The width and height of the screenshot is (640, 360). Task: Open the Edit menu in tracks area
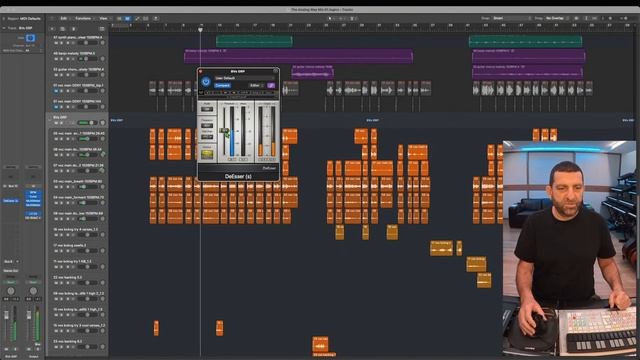coord(63,18)
